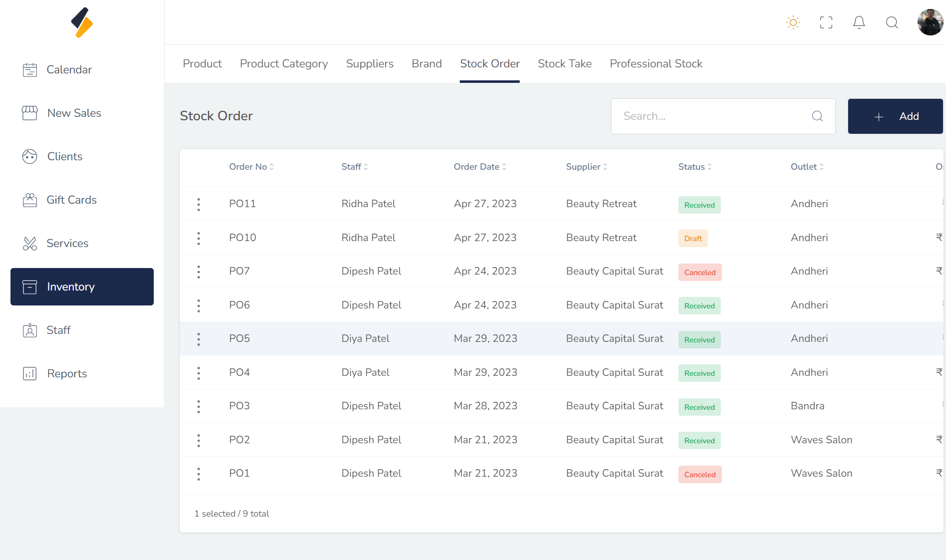946x560 pixels.
Task: Open the notifications bell
Action: click(x=859, y=22)
